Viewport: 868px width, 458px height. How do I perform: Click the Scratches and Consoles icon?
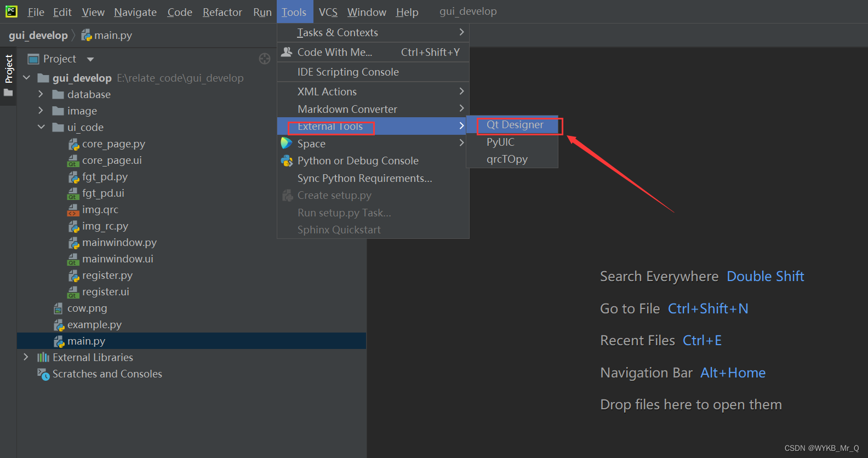coord(43,374)
